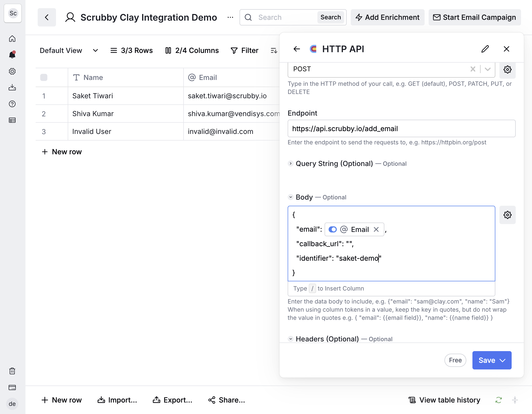Click the Search button

(x=331, y=17)
